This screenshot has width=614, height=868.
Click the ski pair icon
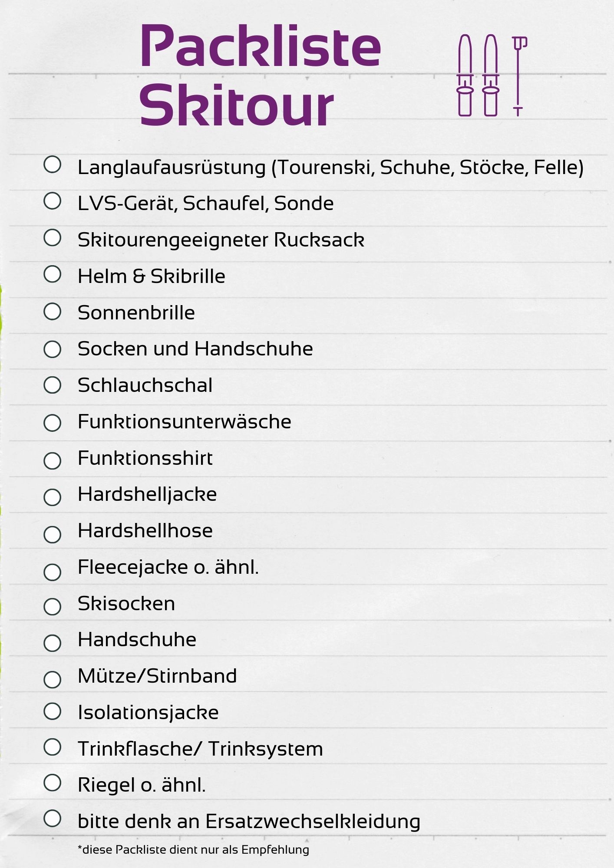click(x=478, y=75)
